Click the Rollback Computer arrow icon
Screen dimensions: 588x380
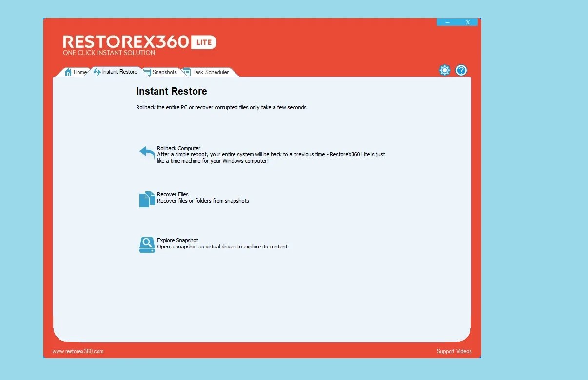pos(147,152)
